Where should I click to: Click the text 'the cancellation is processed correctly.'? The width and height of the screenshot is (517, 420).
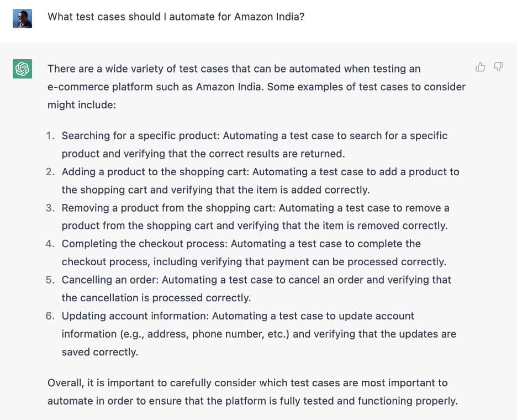pos(156,298)
